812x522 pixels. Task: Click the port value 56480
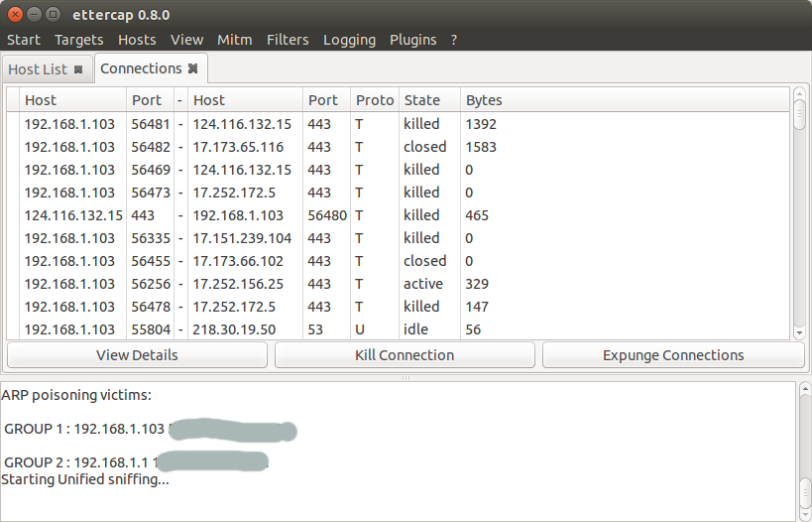[x=327, y=215]
